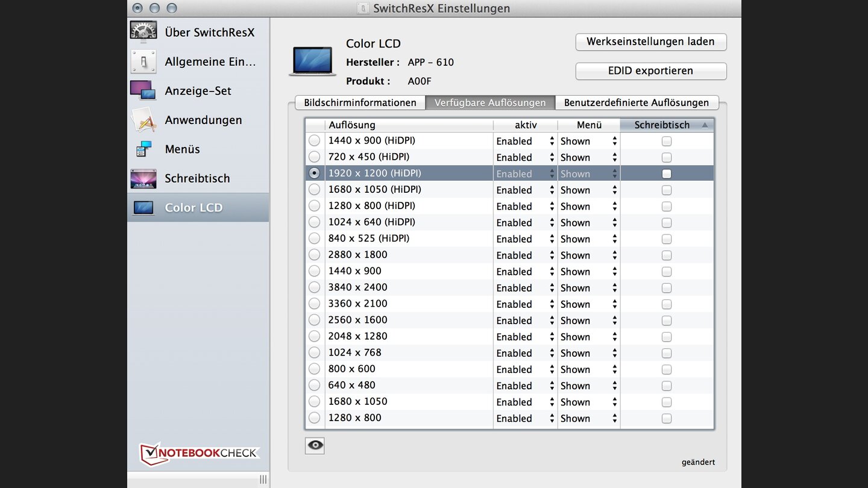The height and width of the screenshot is (488, 868).
Task: Tick Schreibtisch checkbox for 1920 x 1200 (HiDPI)
Action: tap(666, 174)
